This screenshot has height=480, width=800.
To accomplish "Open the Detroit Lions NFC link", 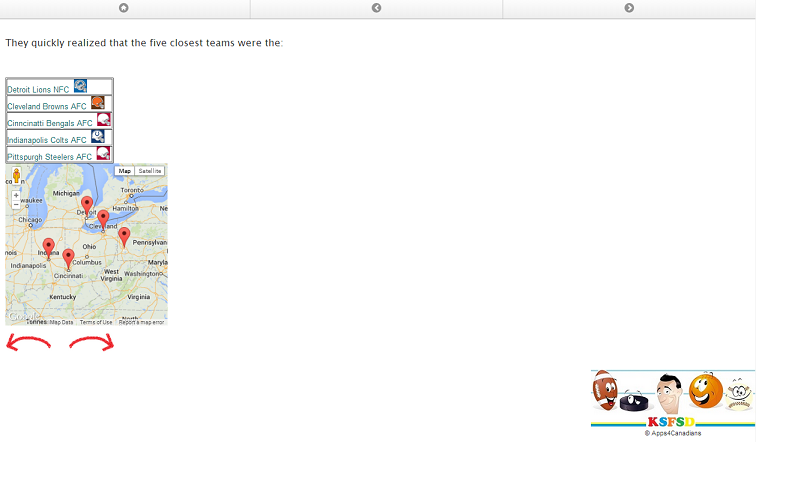I will point(38,90).
